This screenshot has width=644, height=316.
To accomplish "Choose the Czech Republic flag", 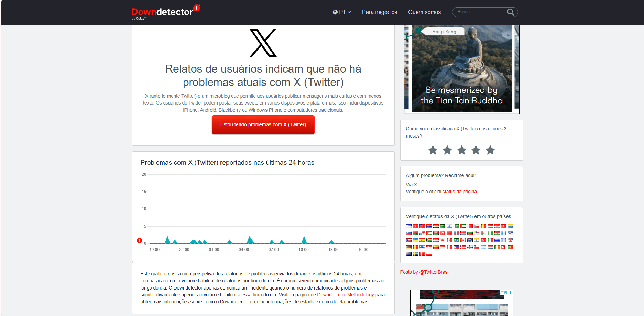I will pos(477,226).
